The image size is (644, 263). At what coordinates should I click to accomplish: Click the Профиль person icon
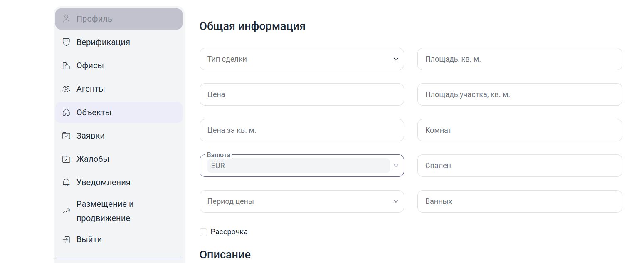tap(66, 19)
